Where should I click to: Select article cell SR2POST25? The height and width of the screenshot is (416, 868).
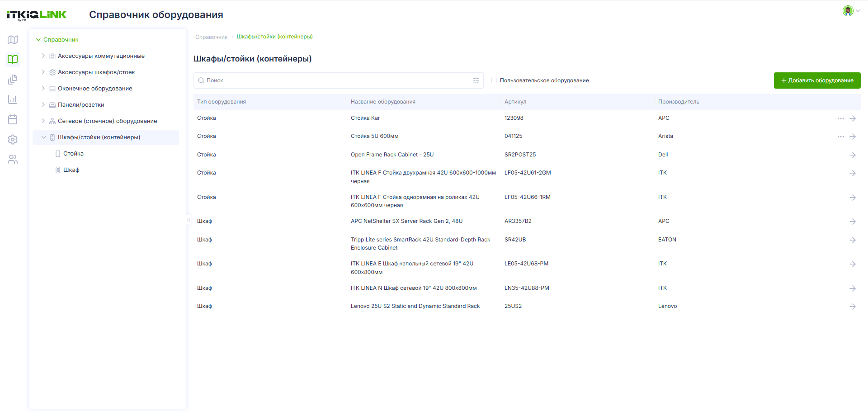(x=520, y=155)
